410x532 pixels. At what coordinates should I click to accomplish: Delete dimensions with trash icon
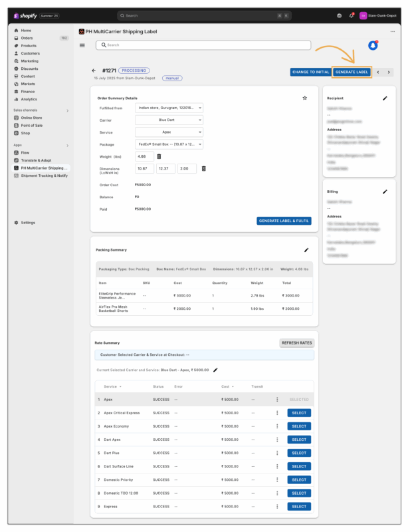click(x=204, y=169)
